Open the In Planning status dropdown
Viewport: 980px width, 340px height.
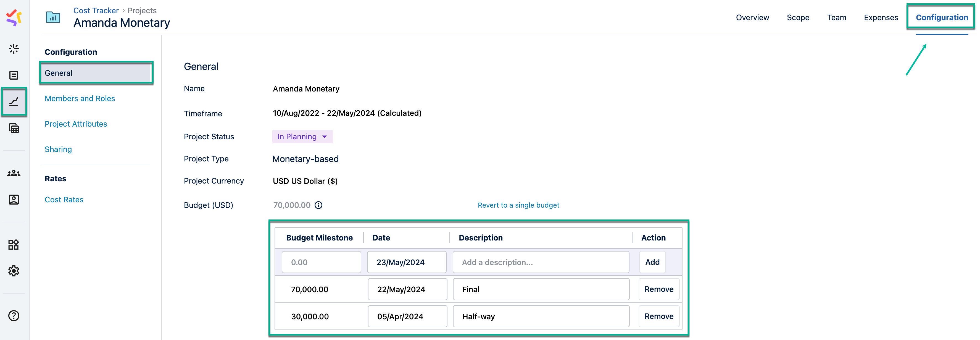[302, 136]
